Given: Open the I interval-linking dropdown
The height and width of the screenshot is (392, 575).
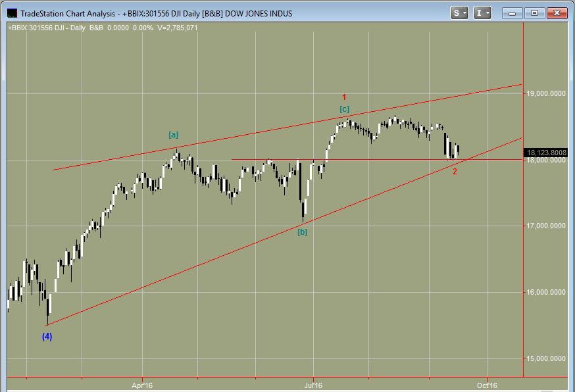Looking at the screenshot, I should [482, 13].
